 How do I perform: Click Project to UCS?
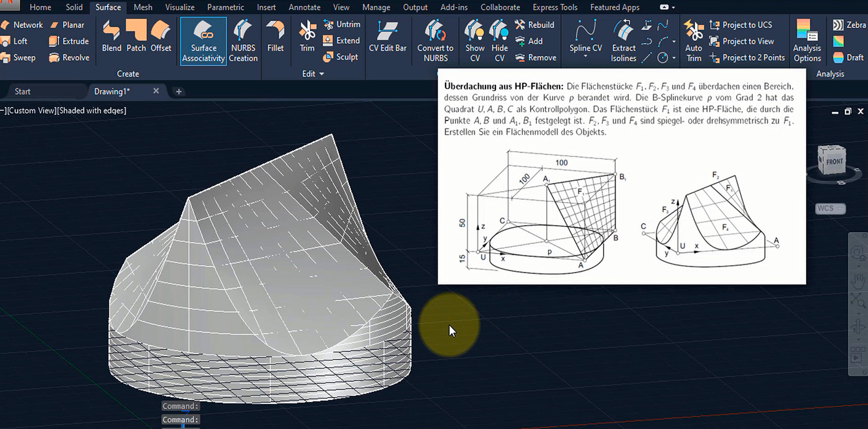pyautogui.click(x=747, y=25)
